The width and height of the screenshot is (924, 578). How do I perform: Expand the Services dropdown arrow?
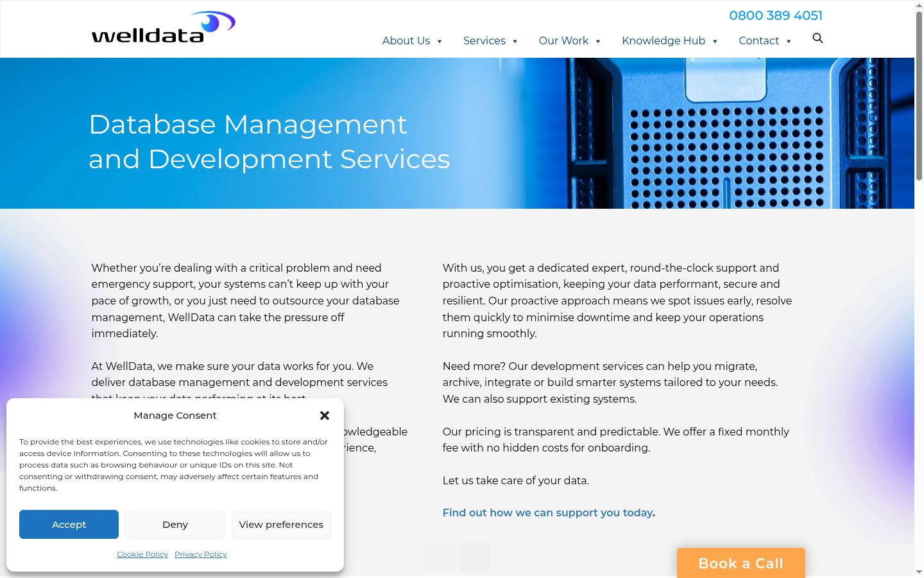click(515, 41)
